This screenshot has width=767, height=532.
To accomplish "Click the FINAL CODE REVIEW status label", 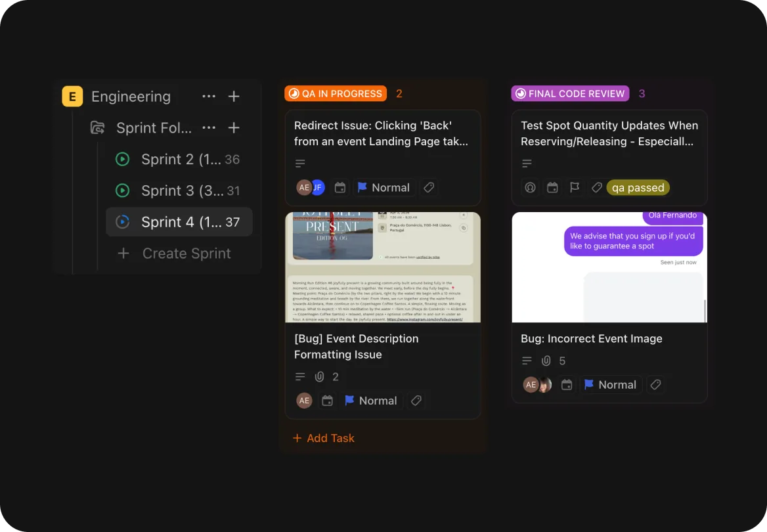I will pos(571,93).
